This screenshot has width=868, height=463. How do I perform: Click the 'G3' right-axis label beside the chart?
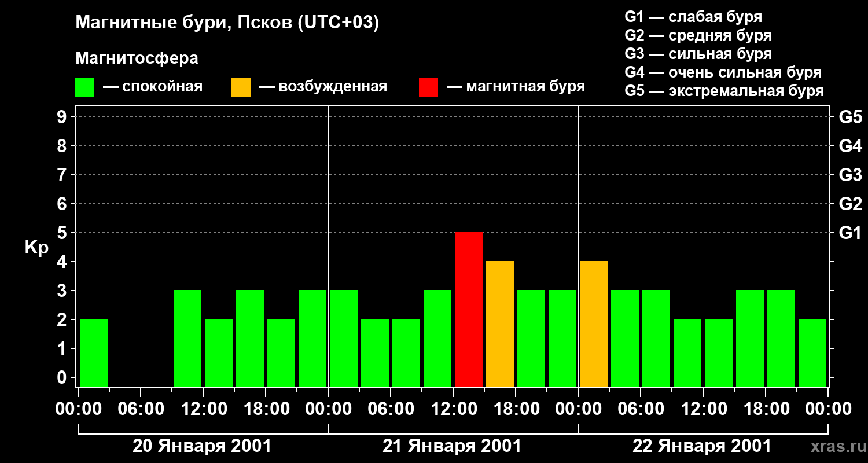850,175
